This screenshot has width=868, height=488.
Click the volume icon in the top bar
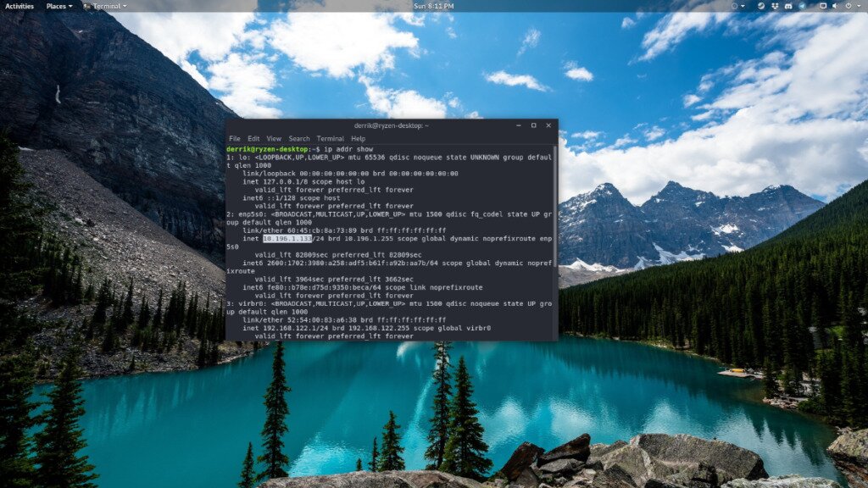[x=835, y=6]
